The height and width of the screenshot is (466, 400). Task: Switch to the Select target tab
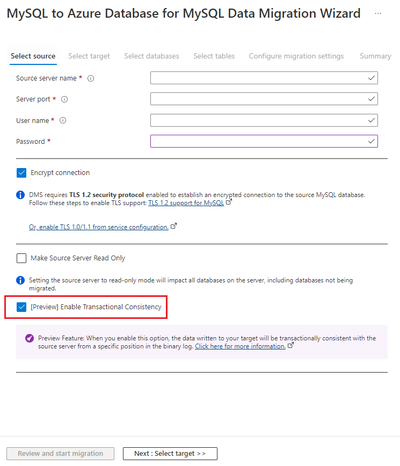click(89, 56)
